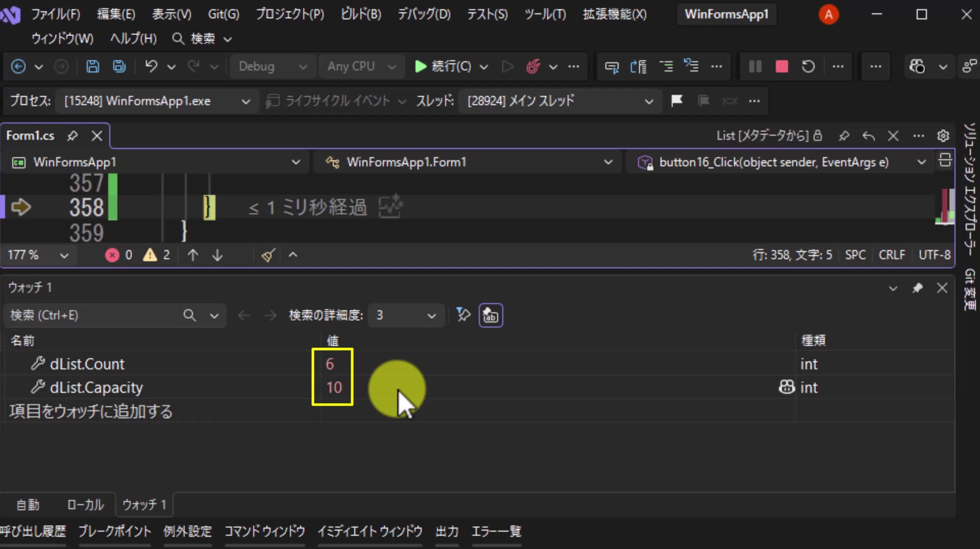This screenshot has height=549, width=980.
Task: Toggle pin on the Watch 1 panel
Action: 917,288
